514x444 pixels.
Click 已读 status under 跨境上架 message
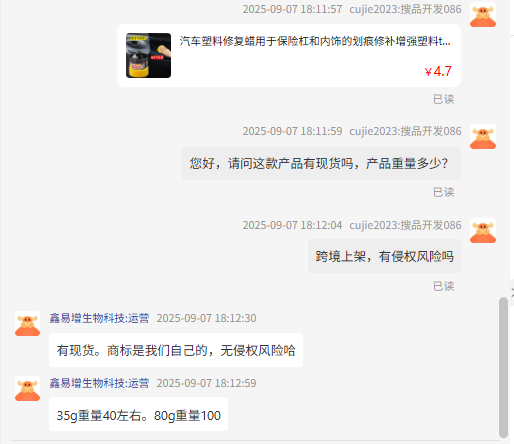click(443, 286)
